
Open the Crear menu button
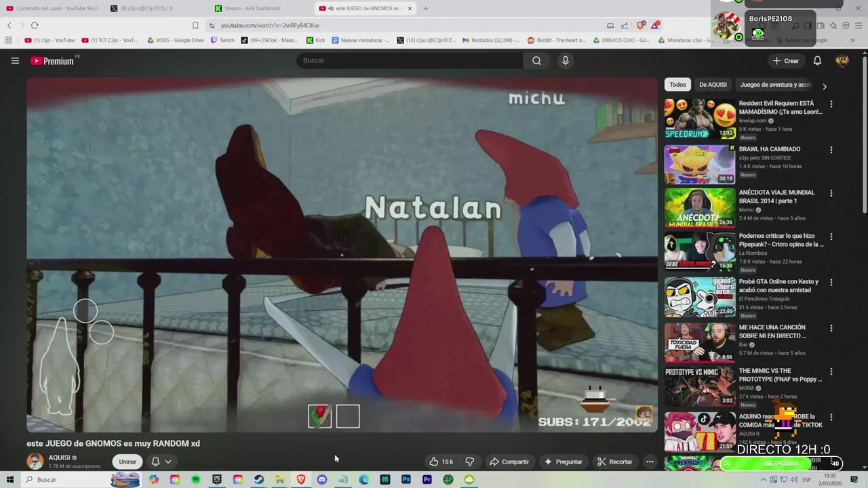pos(786,60)
